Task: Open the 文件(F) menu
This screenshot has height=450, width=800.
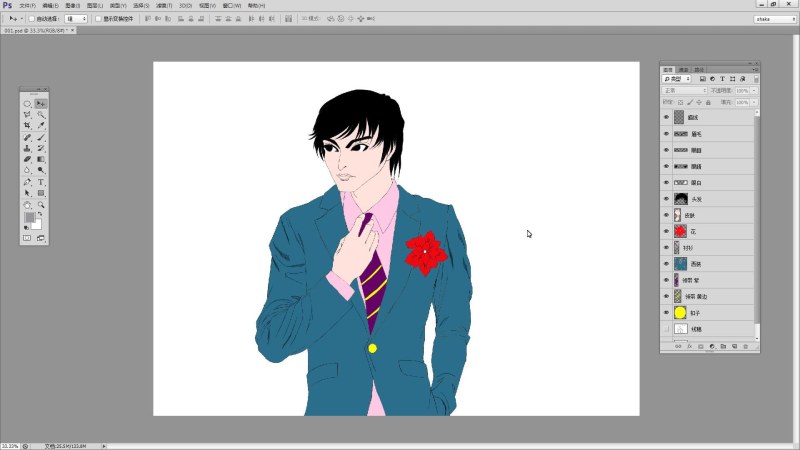Action: (27, 5)
